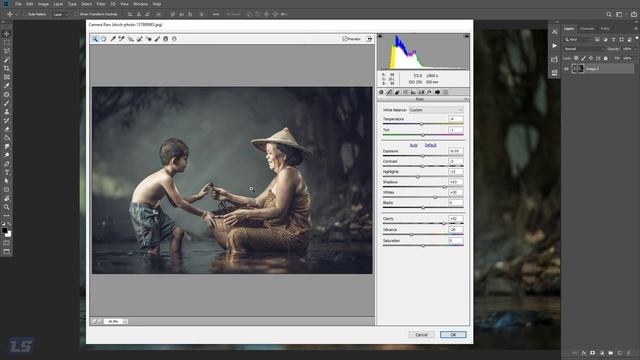Toggle layer filtering switch in Layers panel

(637, 38)
